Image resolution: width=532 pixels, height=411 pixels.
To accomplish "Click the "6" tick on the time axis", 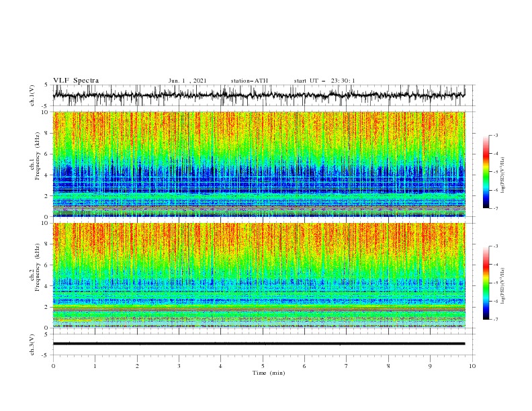I will click(x=304, y=366).
